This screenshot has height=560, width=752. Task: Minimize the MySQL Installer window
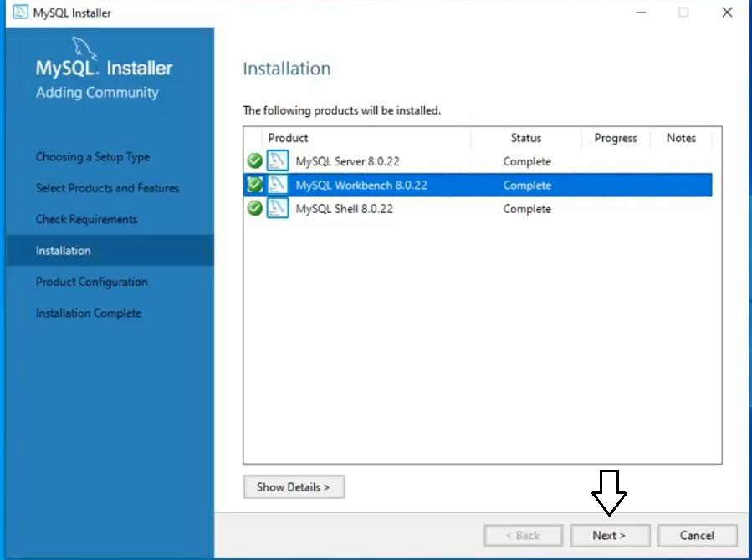pos(641,13)
